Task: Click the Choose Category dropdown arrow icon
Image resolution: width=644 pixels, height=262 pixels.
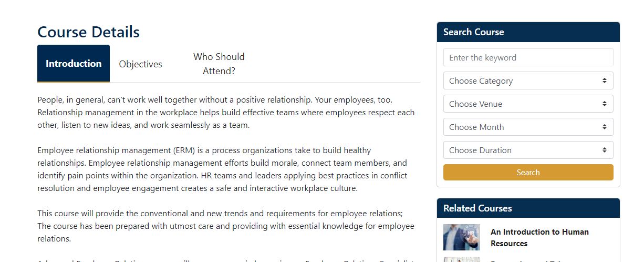Action: (605, 80)
